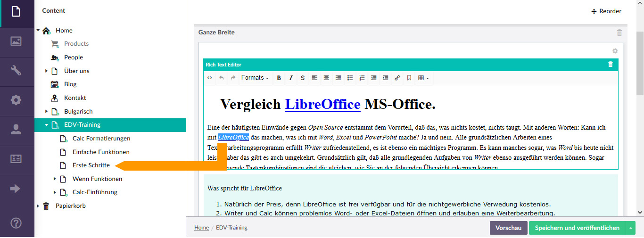Collapse the Home tree node
This screenshot has height=238, width=644.
coord(38,30)
